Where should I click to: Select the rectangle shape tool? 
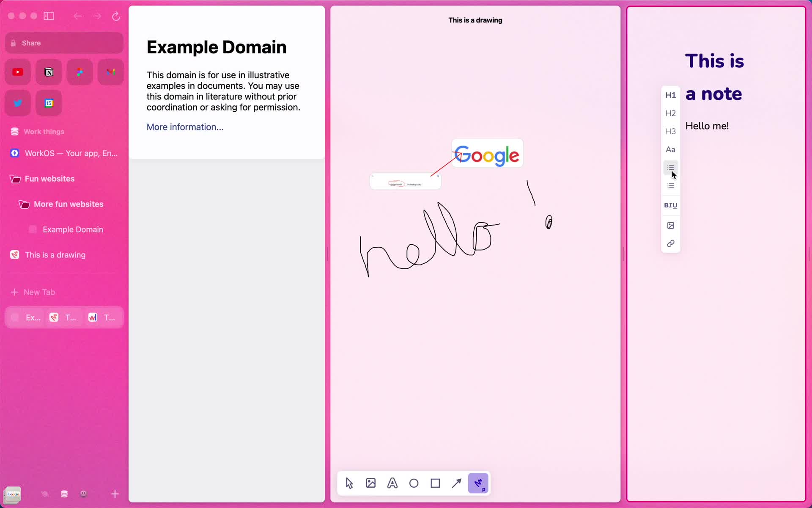coord(435,483)
